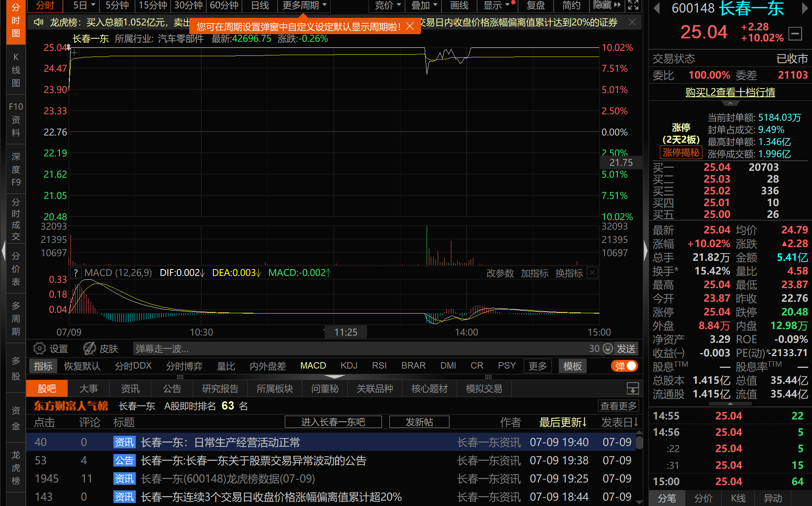Click 恢复默认 indicator reset
Screen dimensions: 812x506
click(x=82, y=366)
